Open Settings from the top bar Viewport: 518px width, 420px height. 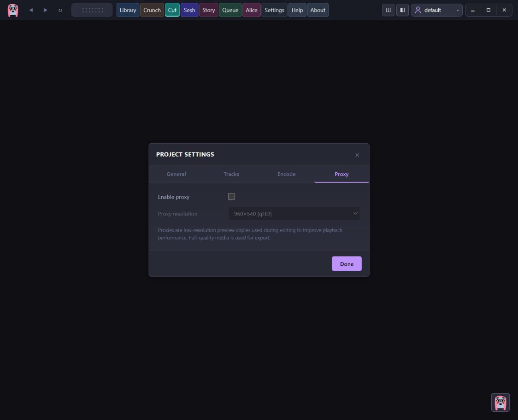(x=274, y=10)
